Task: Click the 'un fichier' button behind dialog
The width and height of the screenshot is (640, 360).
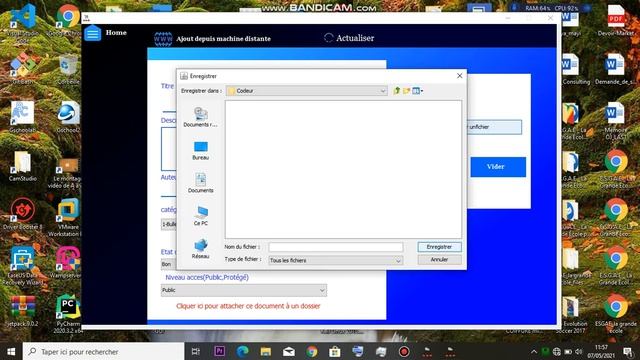Action: (494, 127)
